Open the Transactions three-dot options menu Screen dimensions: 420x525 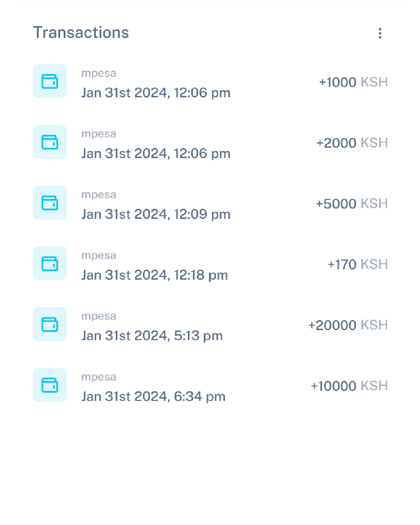pyautogui.click(x=380, y=33)
